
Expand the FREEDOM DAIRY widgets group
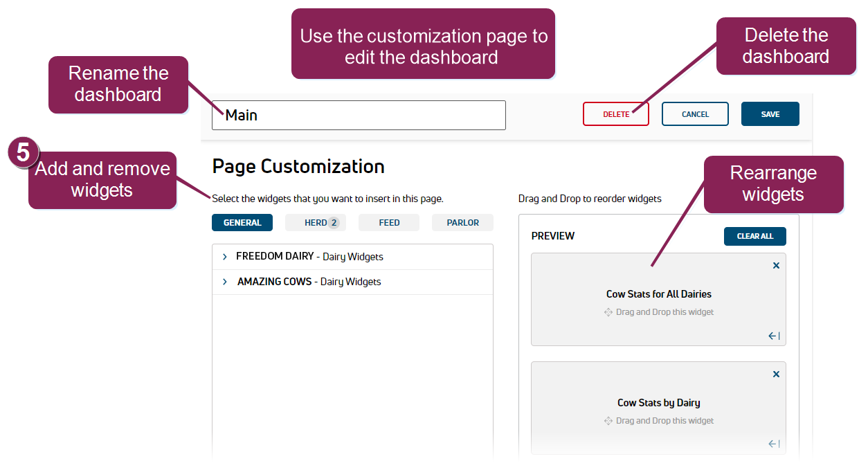(x=225, y=257)
